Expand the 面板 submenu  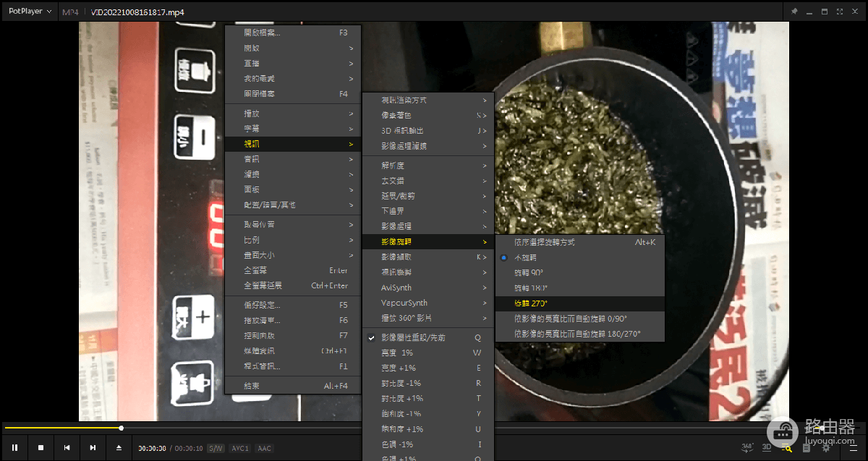(293, 189)
